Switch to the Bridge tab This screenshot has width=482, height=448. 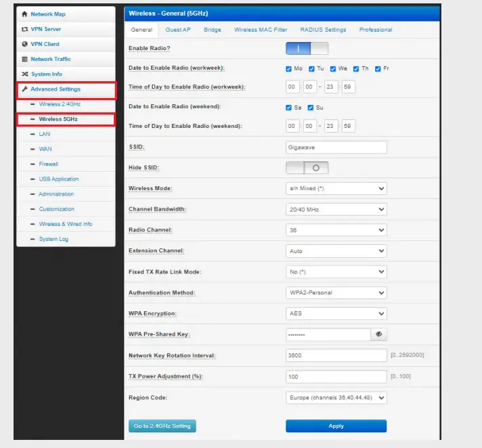(212, 30)
